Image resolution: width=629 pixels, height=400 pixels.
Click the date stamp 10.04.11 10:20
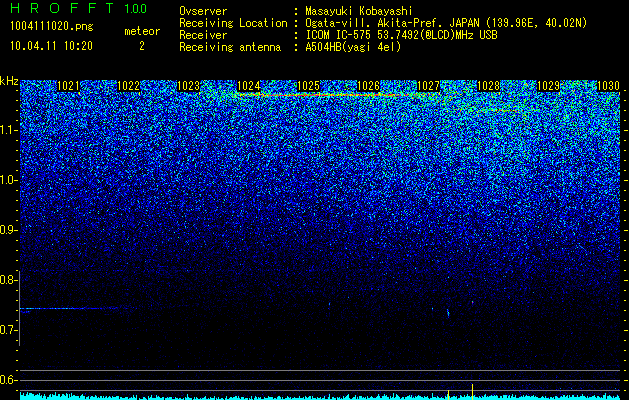(x=51, y=46)
